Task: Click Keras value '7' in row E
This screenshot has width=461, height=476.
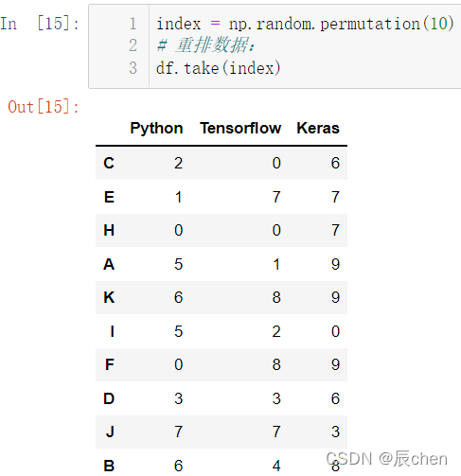Action: point(335,197)
